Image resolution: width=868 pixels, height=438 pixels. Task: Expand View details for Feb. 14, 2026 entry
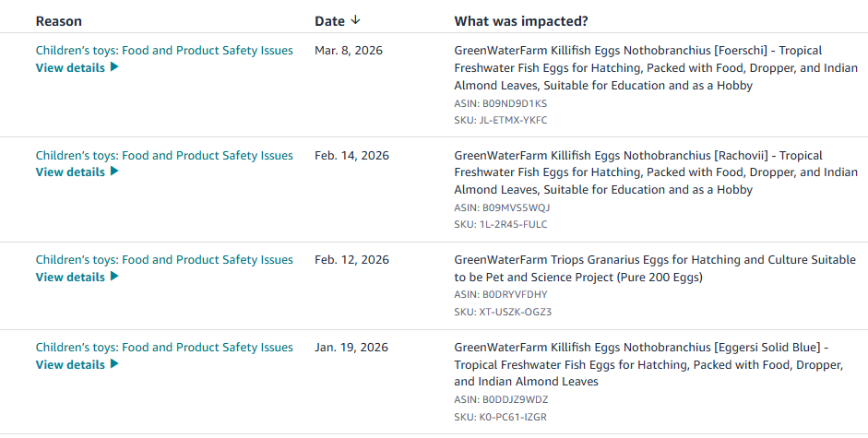point(77,172)
